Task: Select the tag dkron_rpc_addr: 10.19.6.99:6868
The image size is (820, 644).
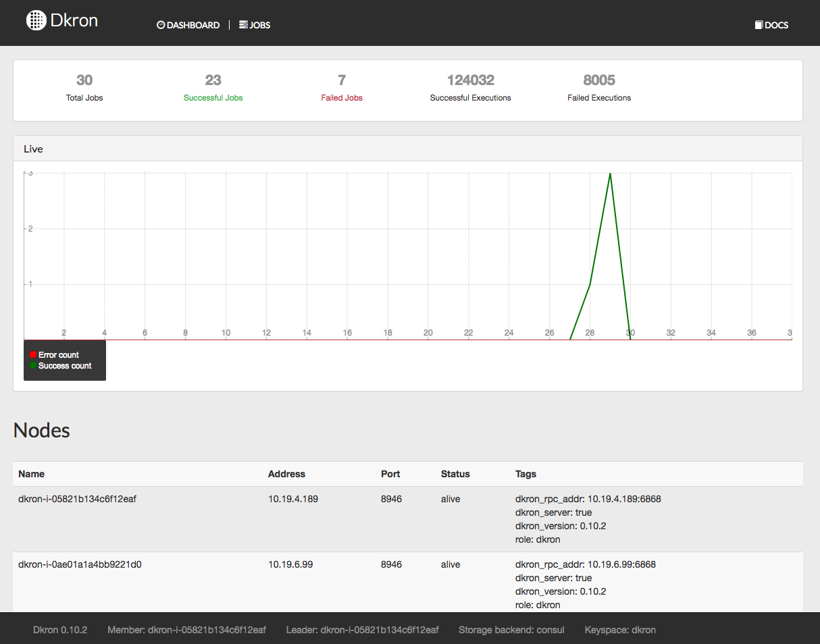Action: (x=585, y=564)
